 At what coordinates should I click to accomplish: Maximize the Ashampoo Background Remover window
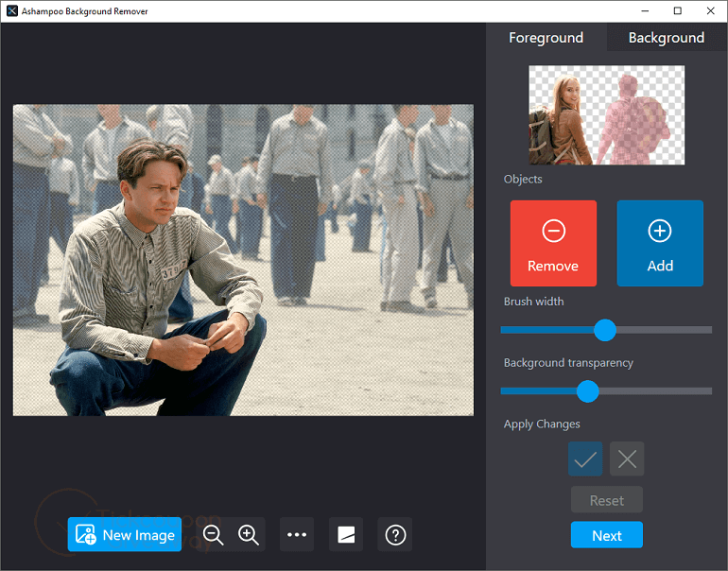(x=677, y=10)
